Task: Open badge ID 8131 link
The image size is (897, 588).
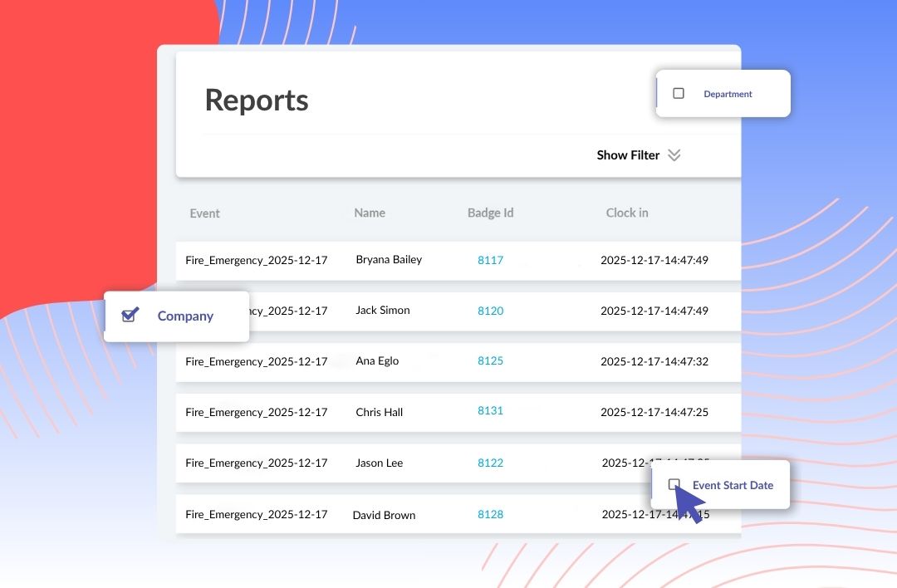Action: [490, 410]
